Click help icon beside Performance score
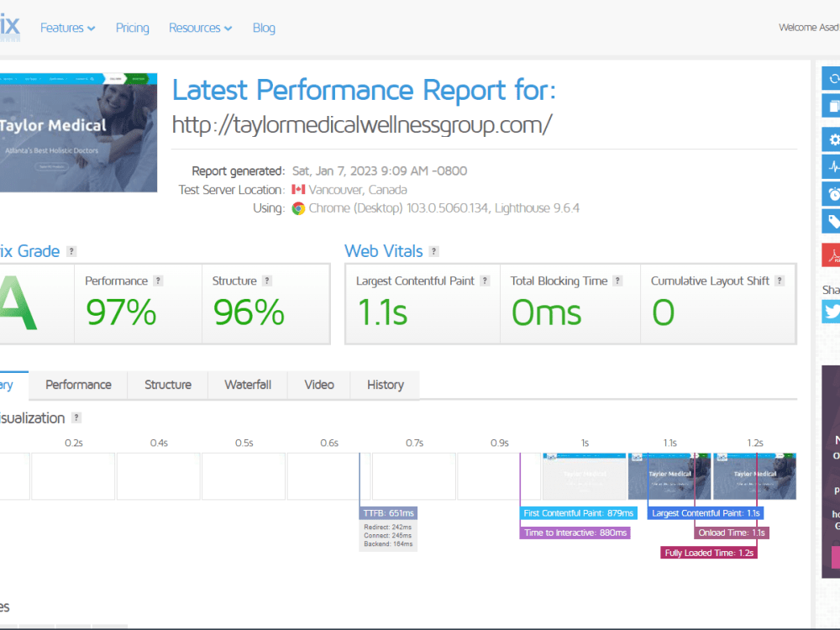 158,281
